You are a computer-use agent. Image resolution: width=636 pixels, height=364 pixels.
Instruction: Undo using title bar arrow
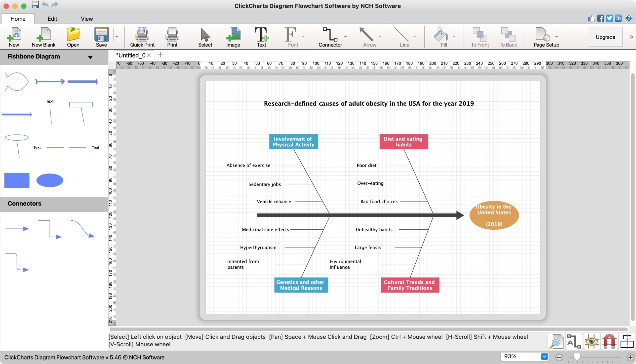click(x=45, y=4)
